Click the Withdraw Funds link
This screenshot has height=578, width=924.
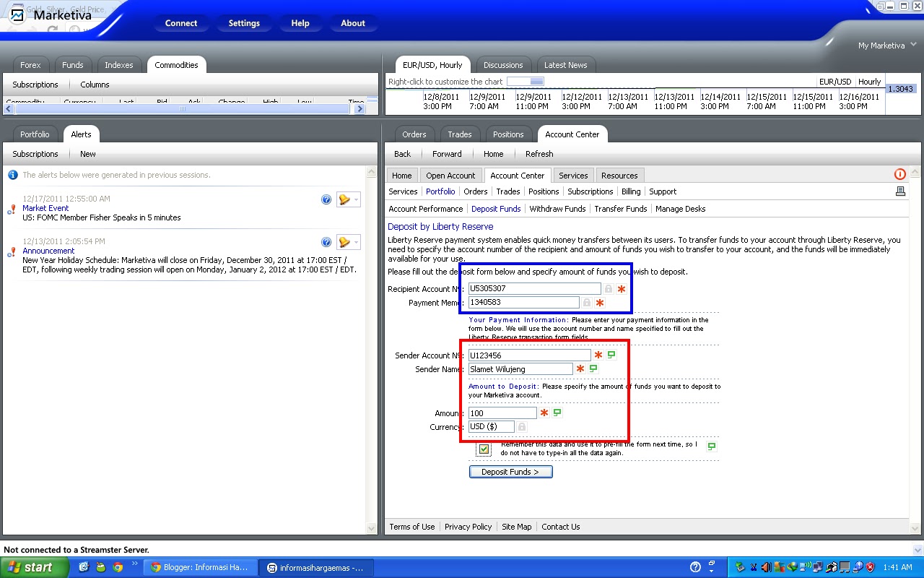557,209
